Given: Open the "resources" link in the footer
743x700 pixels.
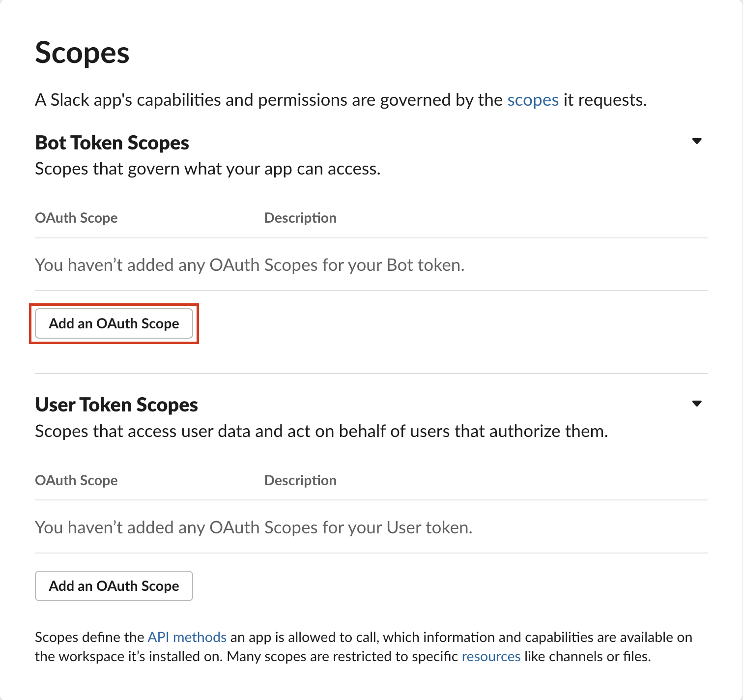Looking at the screenshot, I should (491, 657).
